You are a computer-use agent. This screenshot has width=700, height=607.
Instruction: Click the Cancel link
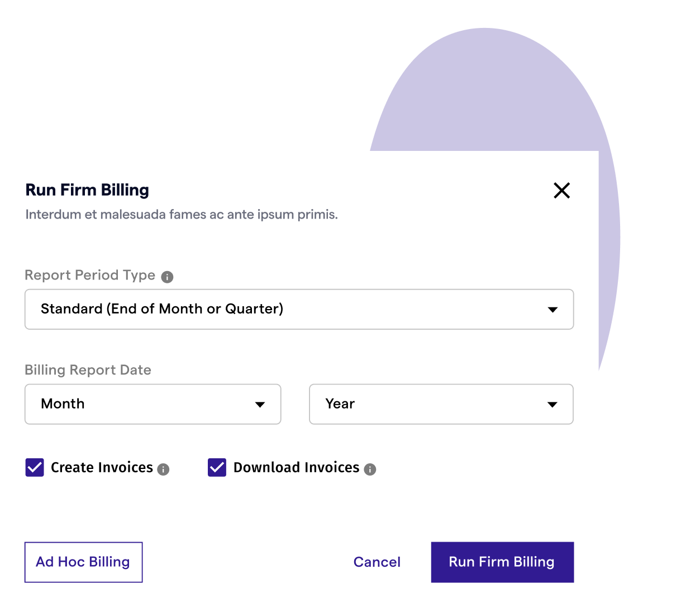coord(377,562)
